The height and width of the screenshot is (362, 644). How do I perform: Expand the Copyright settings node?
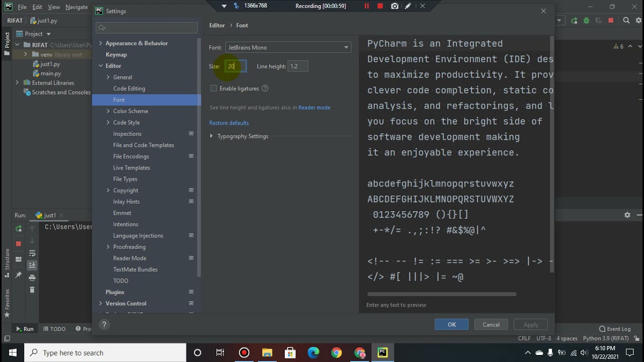pyautogui.click(x=108, y=191)
